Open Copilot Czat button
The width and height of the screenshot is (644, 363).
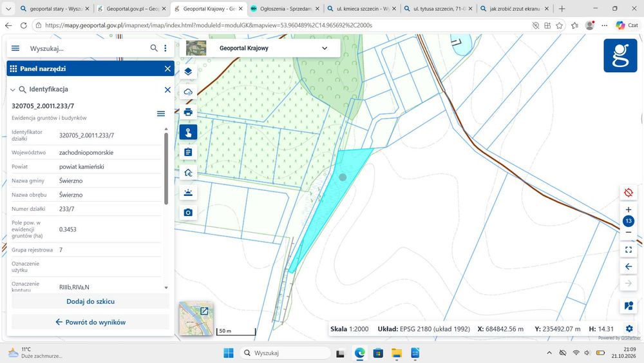pyautogui.click(x=627, y=26)
